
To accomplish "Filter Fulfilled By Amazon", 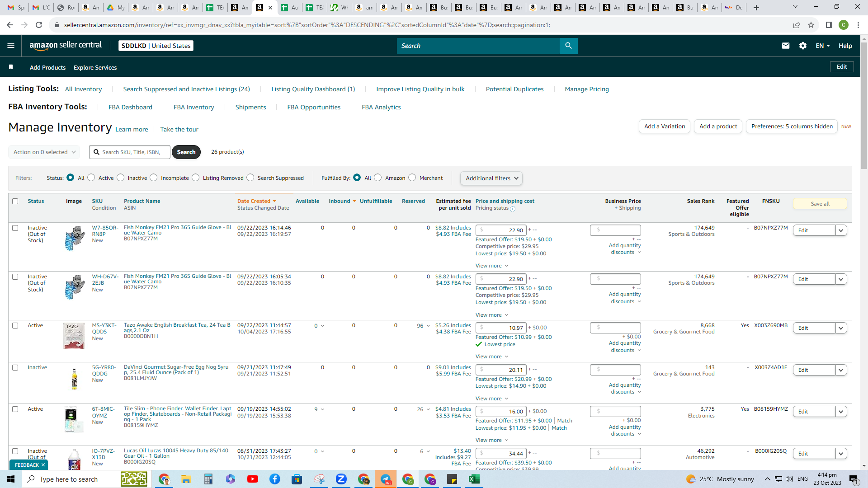I will pos(378,178).
